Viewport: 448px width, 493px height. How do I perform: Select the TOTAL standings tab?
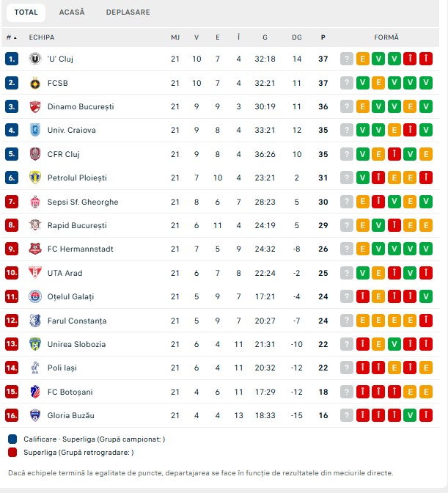pos(26,12)
